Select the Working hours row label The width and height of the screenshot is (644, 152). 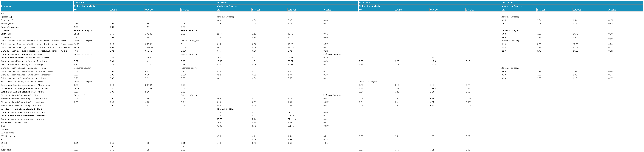pos(8,24)
